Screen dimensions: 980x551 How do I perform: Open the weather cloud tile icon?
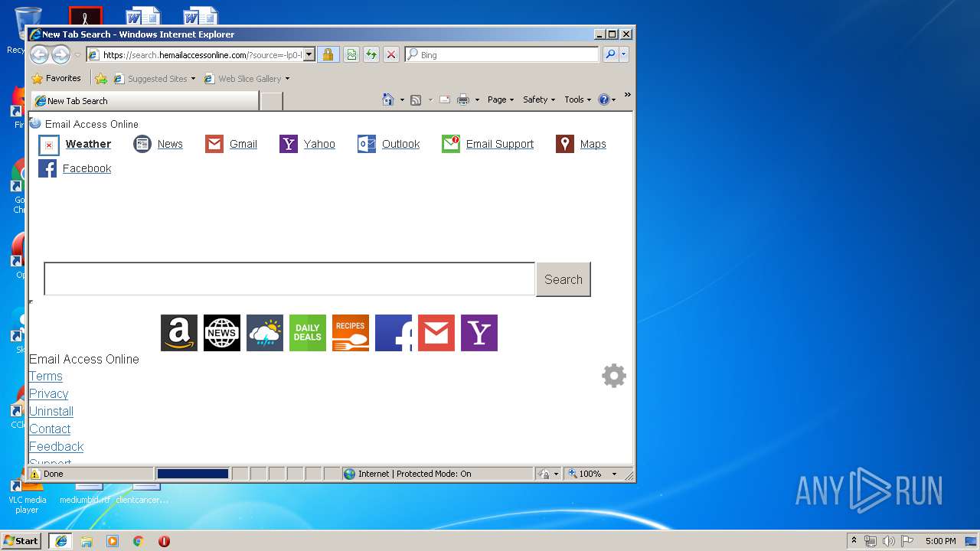(265, 333)
